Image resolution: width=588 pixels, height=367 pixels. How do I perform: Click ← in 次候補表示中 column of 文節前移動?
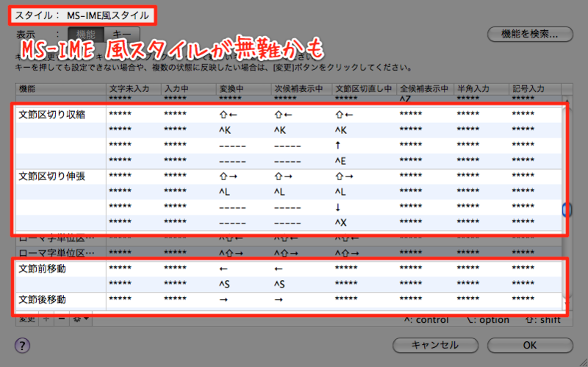279,268
